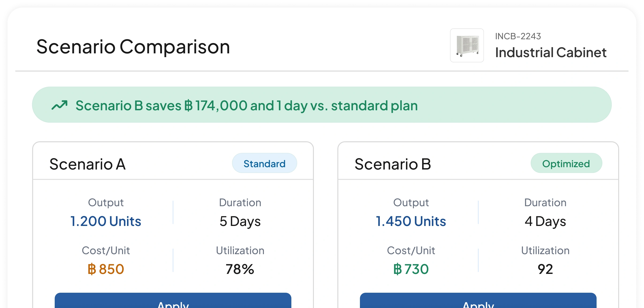
Task: Click the ฿730 cost per unit
Action: point(411,269)
